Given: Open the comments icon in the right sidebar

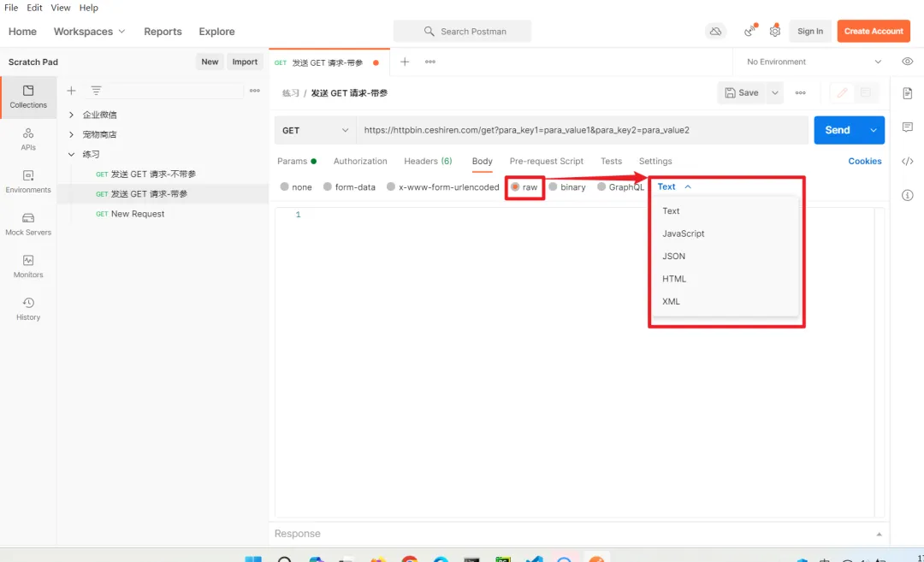Looking at the screenshot, I should coord(908,127).
